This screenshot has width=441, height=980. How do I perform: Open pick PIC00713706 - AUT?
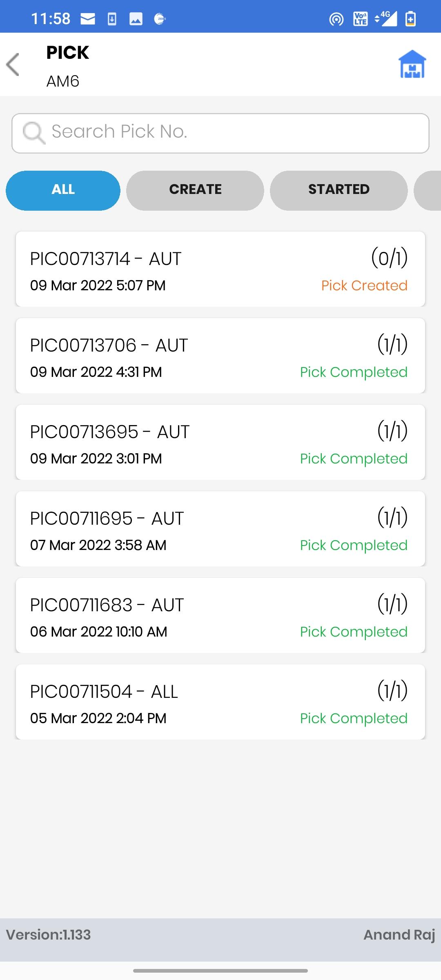[220, 356]
